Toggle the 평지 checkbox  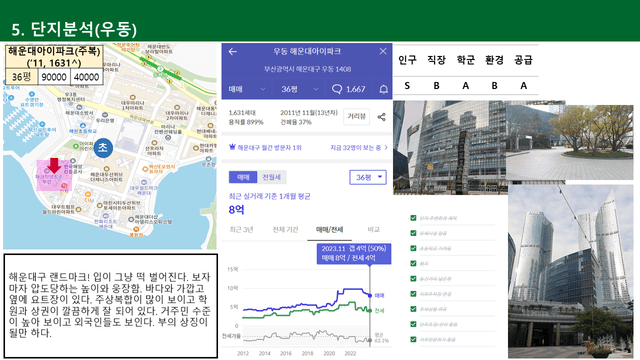[x=413, y=263]
